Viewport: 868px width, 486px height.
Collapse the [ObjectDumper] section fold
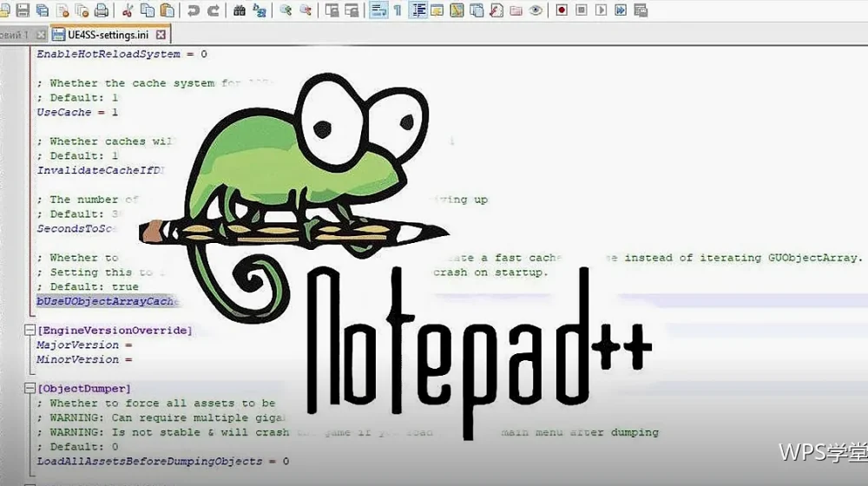pos(30,388)
